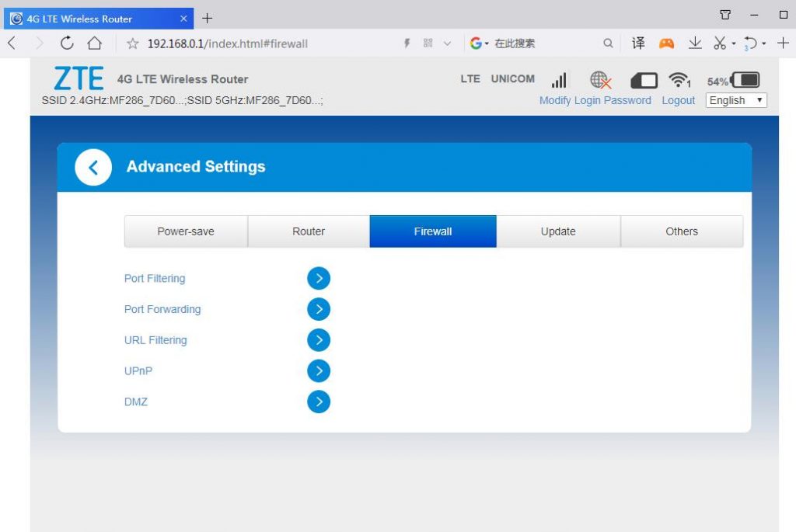Expand the Port Filtering settings chevron

[319, 278]
